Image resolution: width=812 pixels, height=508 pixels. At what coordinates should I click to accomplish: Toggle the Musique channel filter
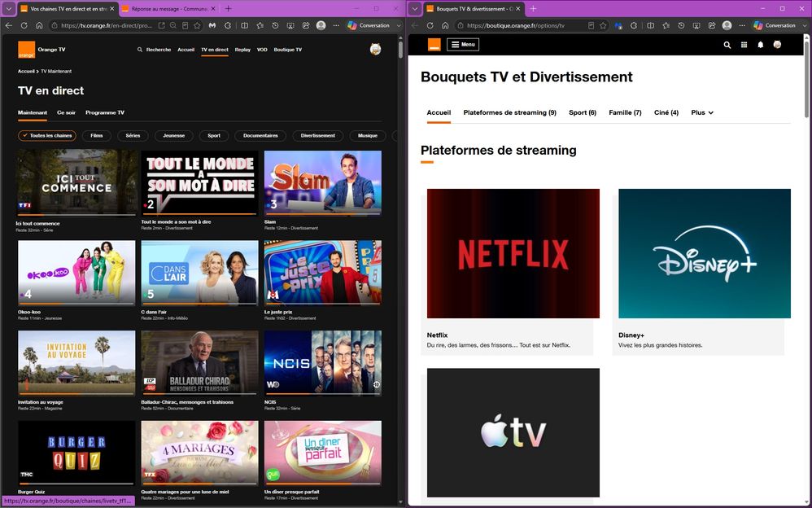[367, 136]
